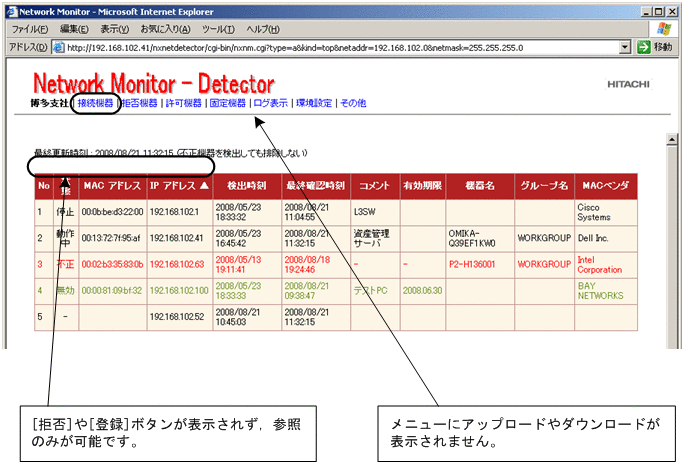Click the MACベンダ column header
685x464 pixels.
(606, 186)
